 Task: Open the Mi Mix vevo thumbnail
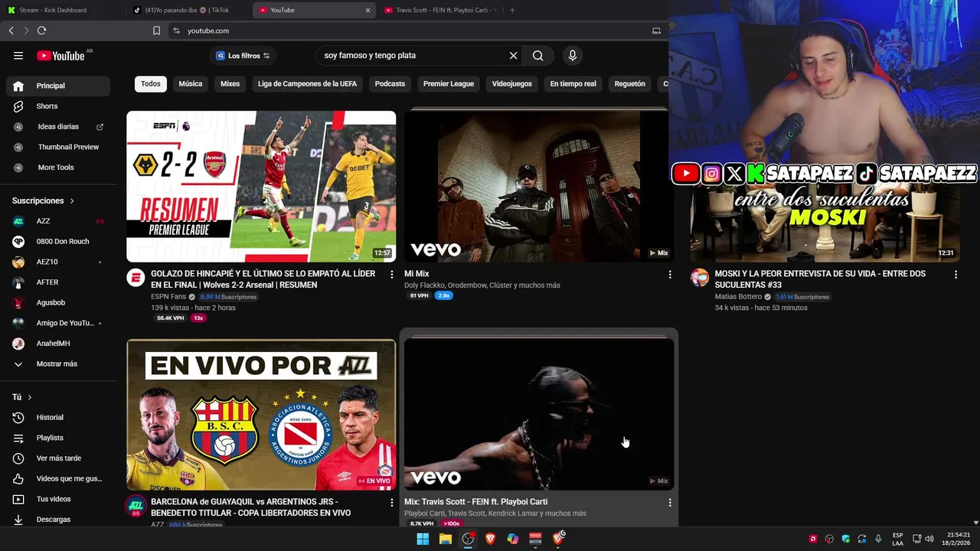pos(539,186)
